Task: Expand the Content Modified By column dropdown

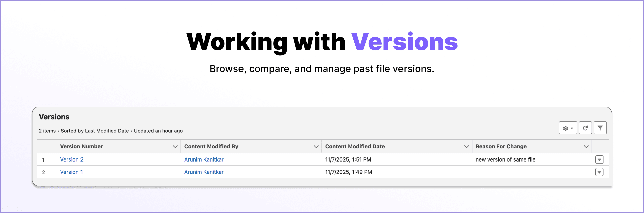Action: pos(316,146)
